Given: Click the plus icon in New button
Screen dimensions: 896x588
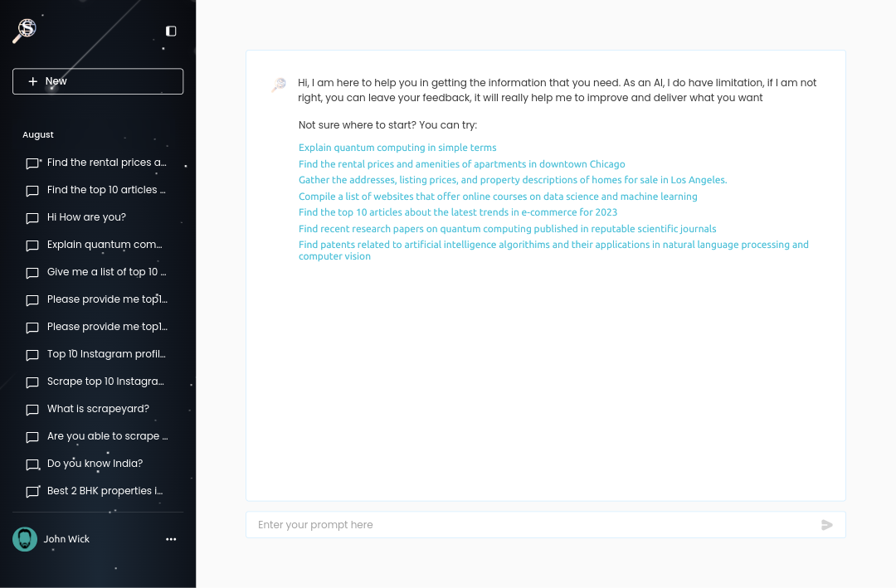Looking at the screenshot, I should pyautogui.click(x=33, y=81).
